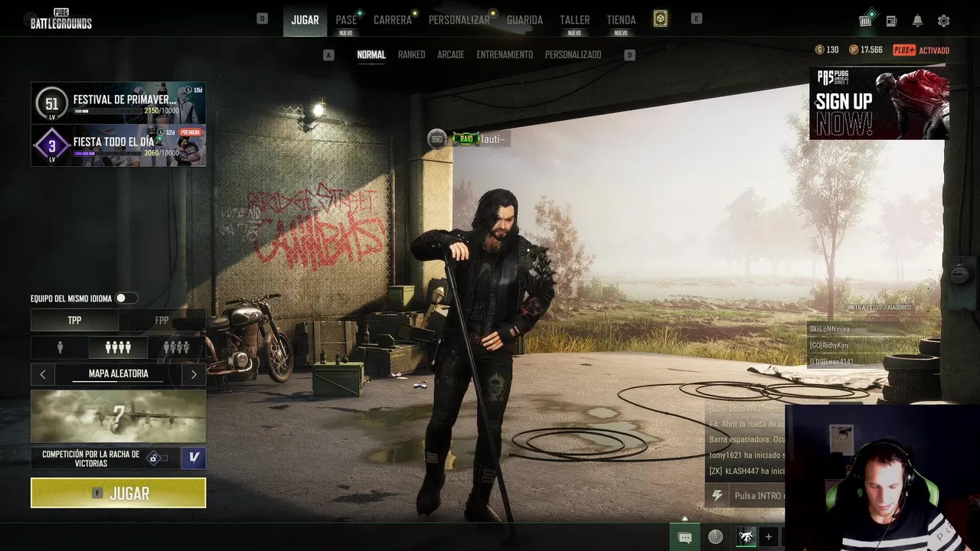
Task: Expand chat panel with the small up arrow
Action: (684, 519)
